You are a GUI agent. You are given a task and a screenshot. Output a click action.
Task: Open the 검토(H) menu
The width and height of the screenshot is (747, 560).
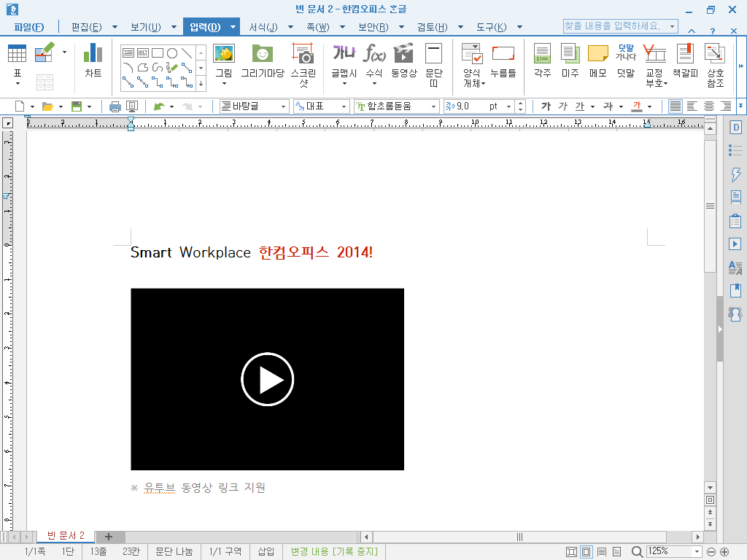[433, 27]
